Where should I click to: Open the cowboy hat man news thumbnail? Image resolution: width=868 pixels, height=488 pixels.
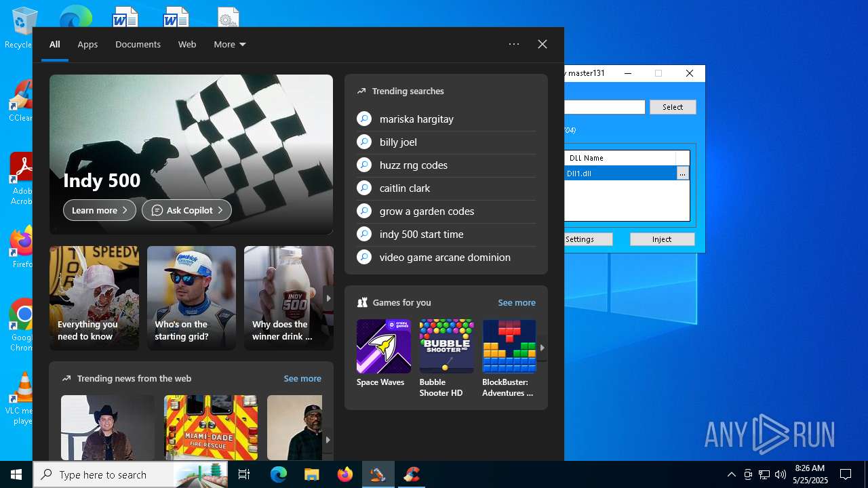point(108,427)
